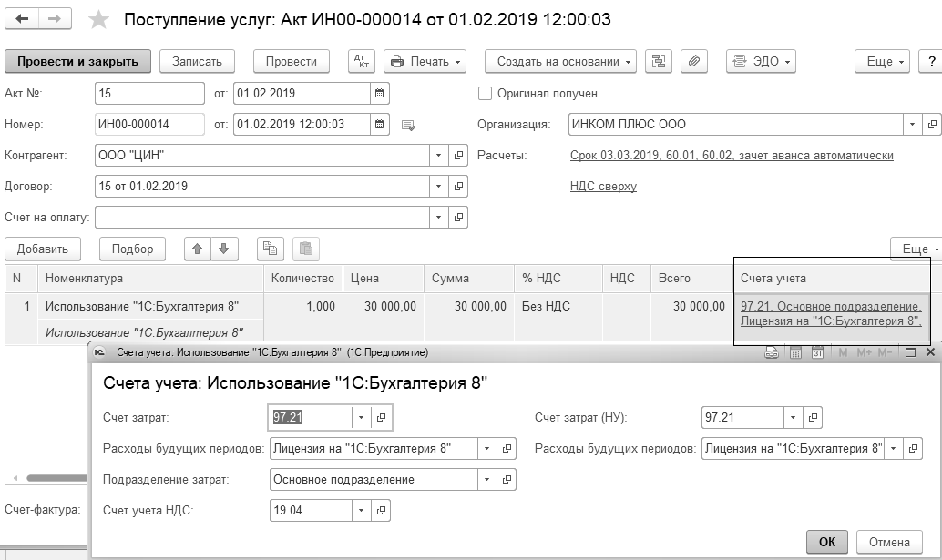
Task: Confirm the dialog with OK
Action: (826, 542)
